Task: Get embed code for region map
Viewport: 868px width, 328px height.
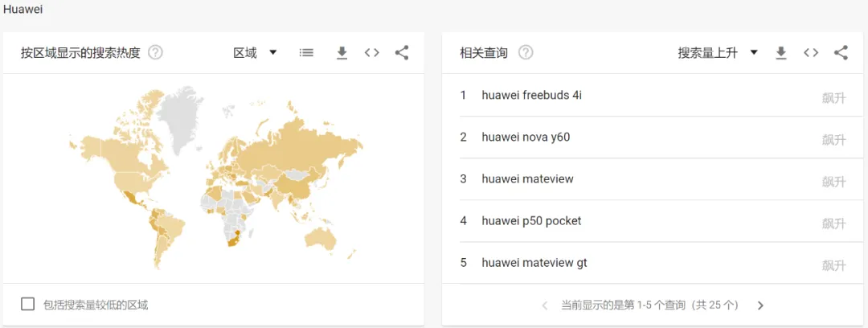Action: pos(372,53)
